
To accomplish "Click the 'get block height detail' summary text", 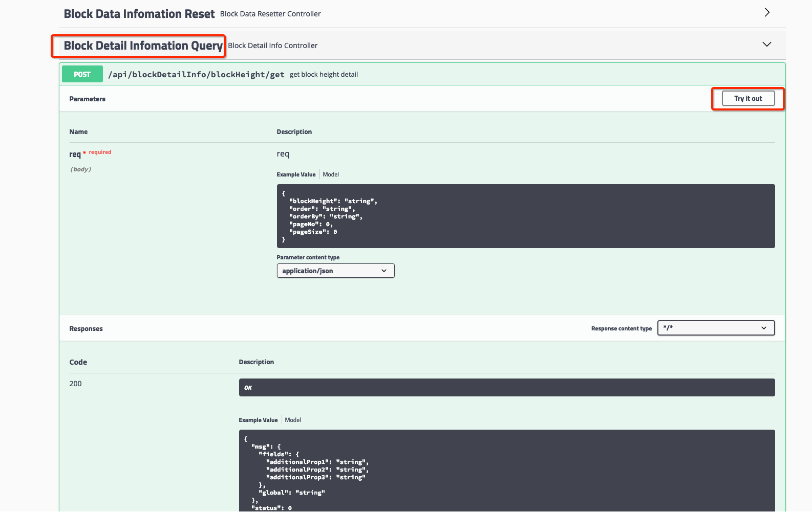I will 324,75.
